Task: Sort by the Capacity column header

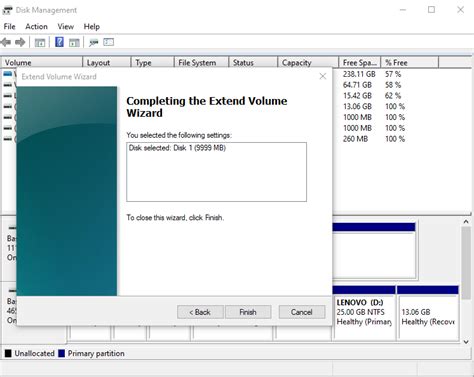Action: pyautogui.click(x=308, y=63)
